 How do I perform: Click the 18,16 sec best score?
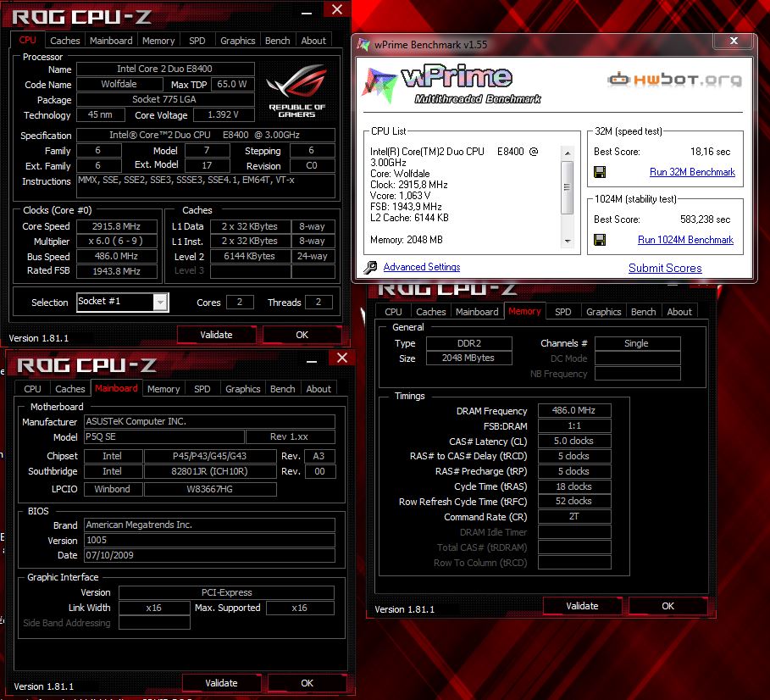711,152
